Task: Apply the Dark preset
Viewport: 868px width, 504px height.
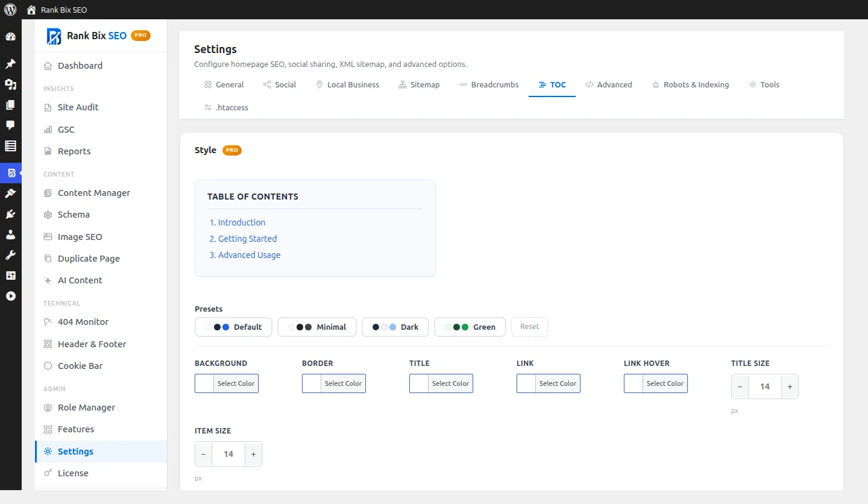Action: pos(395,327)
